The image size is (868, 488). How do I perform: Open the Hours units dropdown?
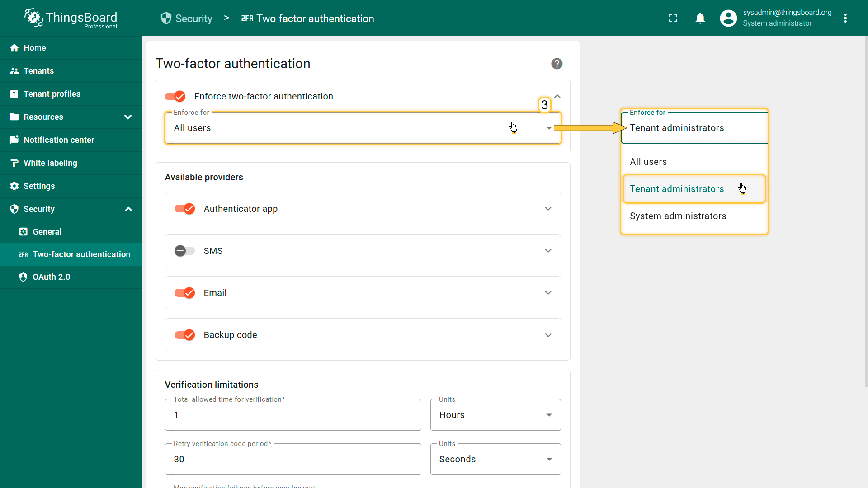495,415
